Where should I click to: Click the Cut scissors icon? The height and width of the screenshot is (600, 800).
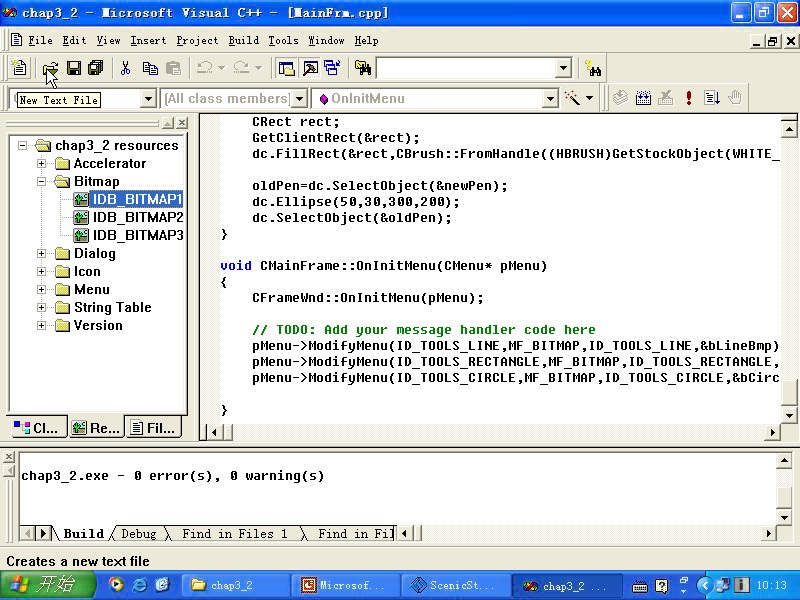coord(126,68)
